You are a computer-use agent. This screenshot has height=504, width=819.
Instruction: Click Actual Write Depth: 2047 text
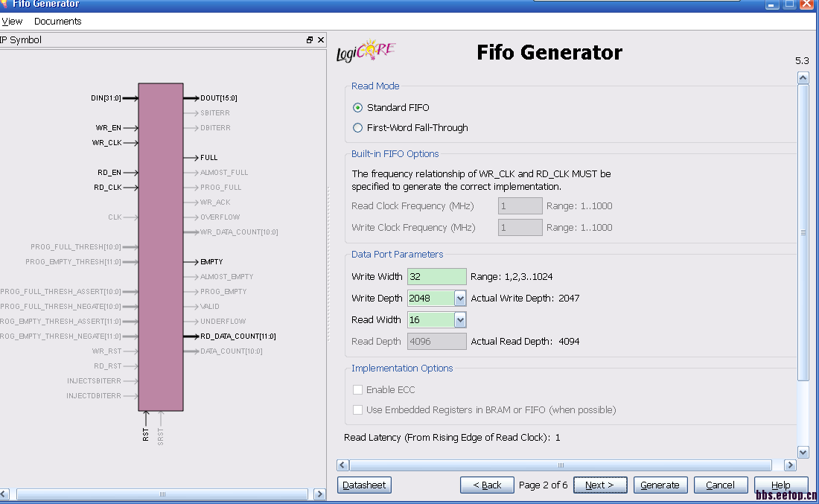point(526,299)
